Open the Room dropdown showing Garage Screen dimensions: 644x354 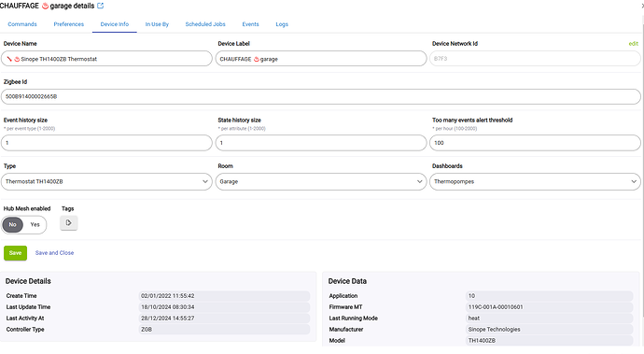click(321, 181)
